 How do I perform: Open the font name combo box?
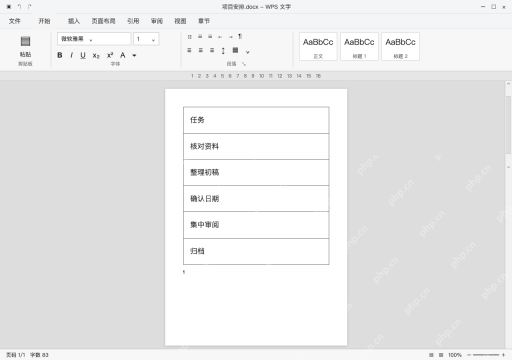94,39
